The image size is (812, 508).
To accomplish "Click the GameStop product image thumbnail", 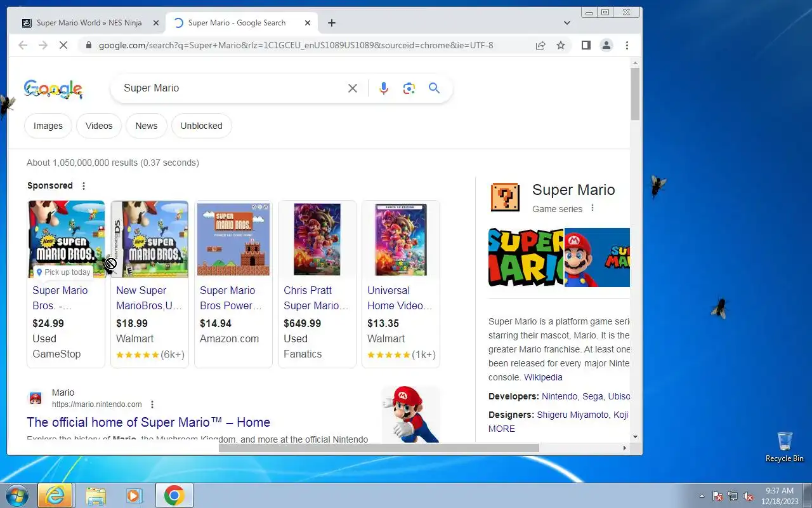I will pos(67,239).
